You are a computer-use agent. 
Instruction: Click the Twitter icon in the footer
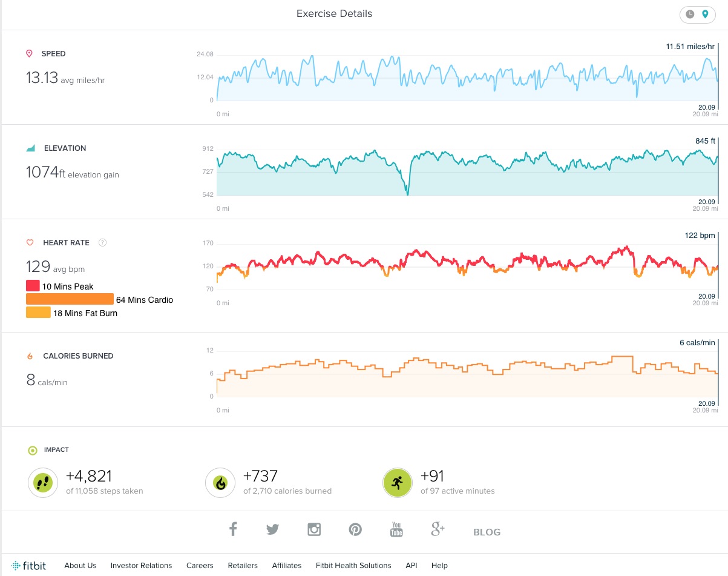click(x=273, y=529)
